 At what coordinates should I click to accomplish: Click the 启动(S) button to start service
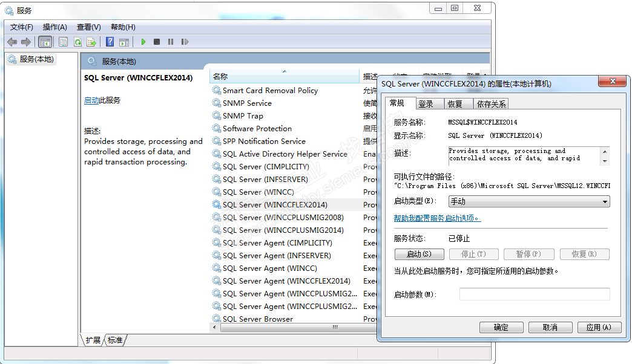(x=419, y=254)
